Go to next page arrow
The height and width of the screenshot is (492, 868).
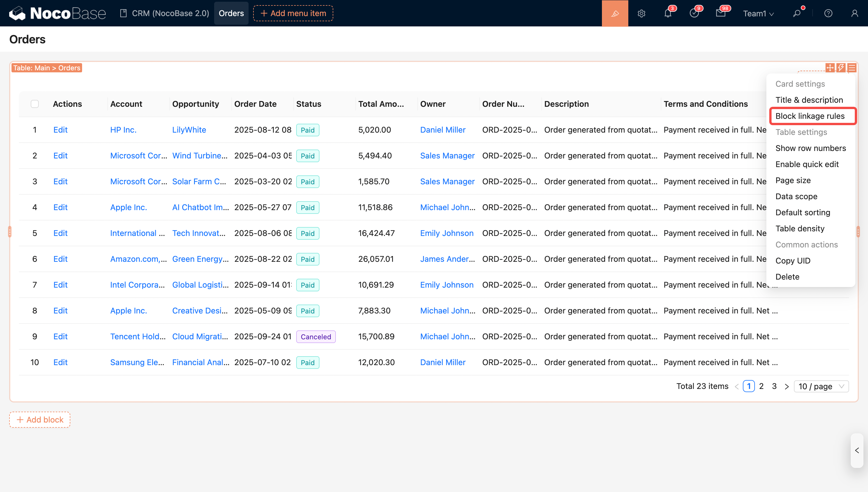tap(786, 386)
